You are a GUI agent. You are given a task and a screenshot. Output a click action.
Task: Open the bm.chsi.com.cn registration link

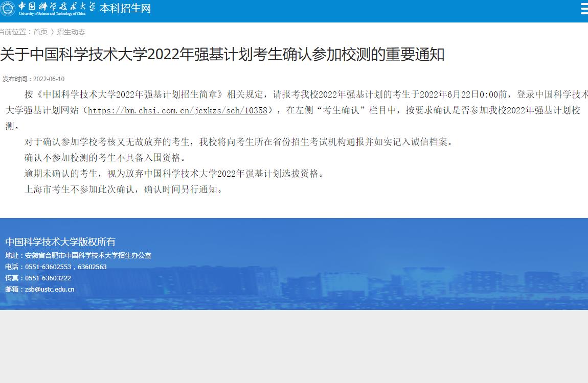pos(177,110)
